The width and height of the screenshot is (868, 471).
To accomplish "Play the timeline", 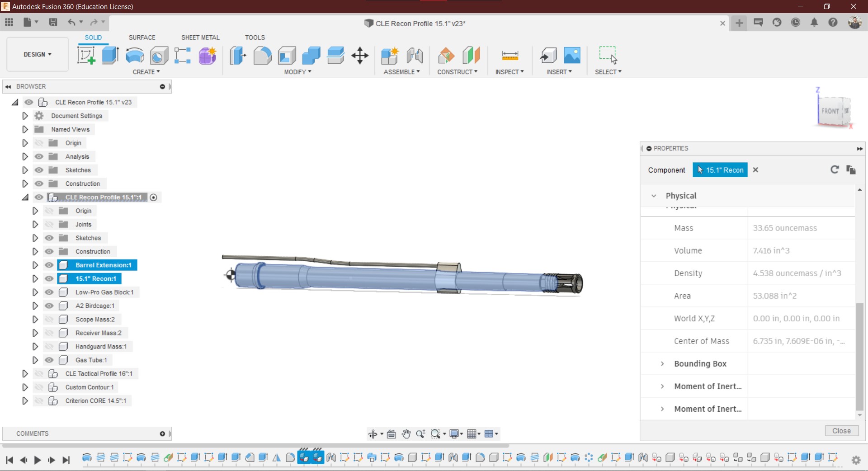I will pos(38,460).
